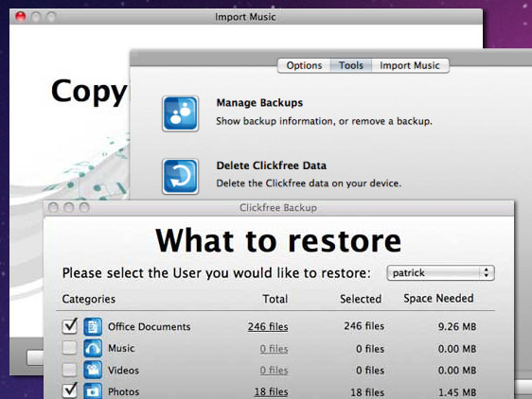Open the Music 0 files link
Viewport: 532px width, 399px height.
274,349
